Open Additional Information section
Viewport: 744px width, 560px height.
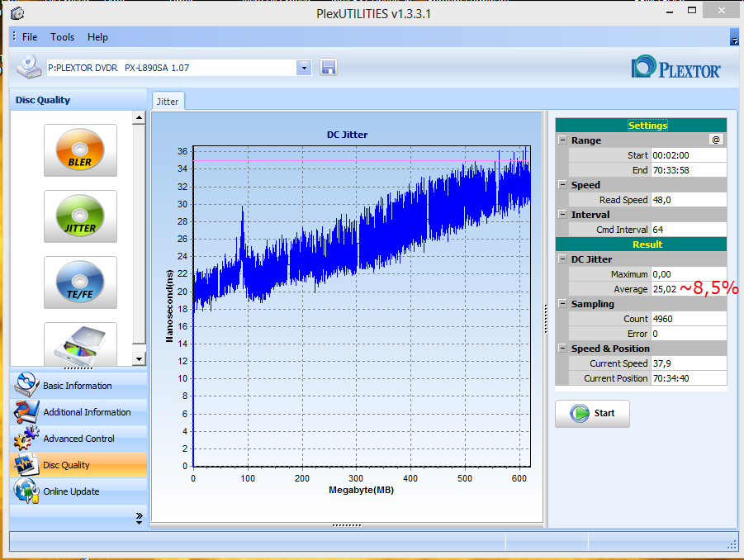point(78,412)
